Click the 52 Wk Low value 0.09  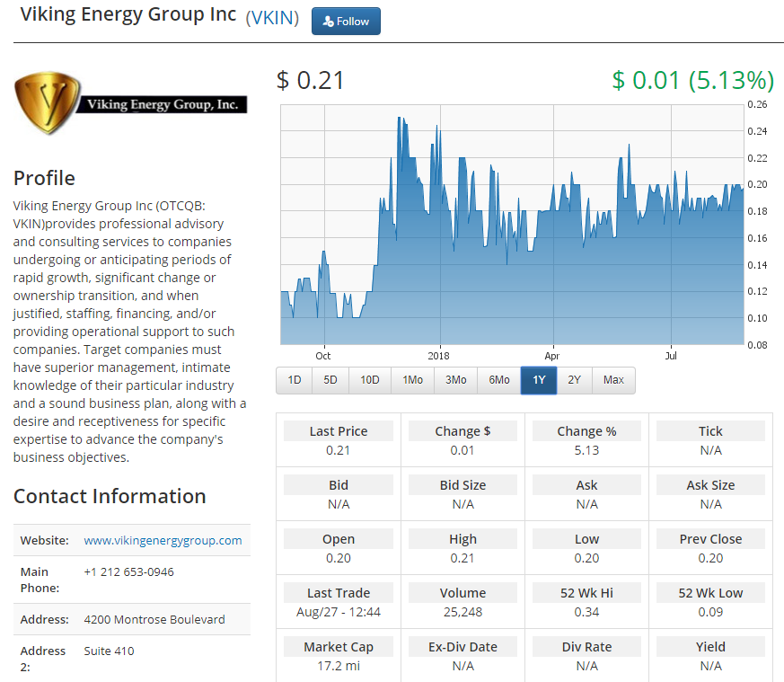coord(710,612)
